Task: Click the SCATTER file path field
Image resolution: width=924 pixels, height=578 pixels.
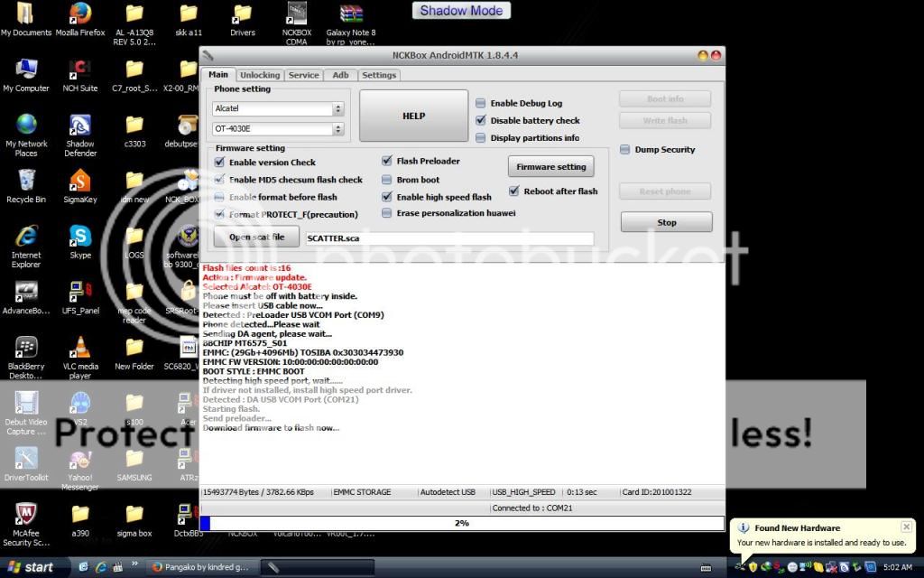Action: 448,238
